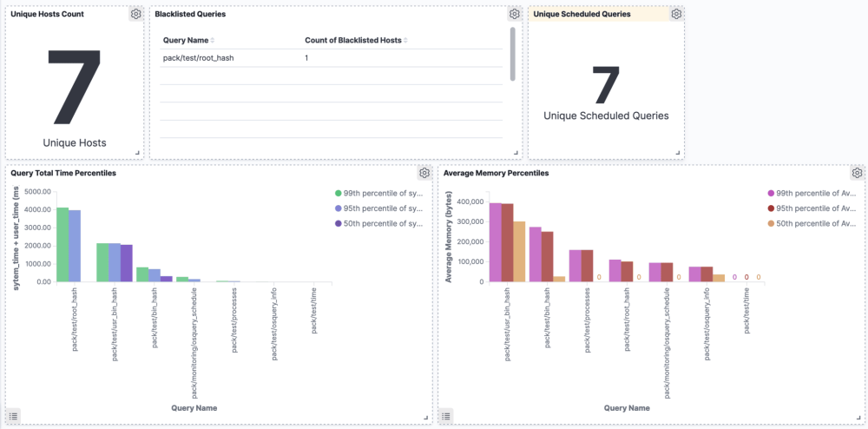
Task: Toggle legend in Query Total Time Percentiles chart
Action: click(x=14, y=416)
